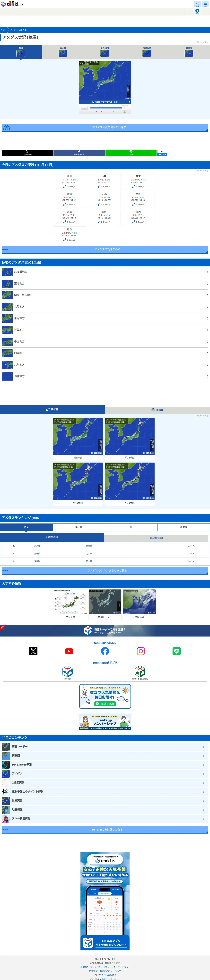Image resolution: width=210 pixels, height=980 pixels.
Task: Open 南鳥島 ranking entry
Action: [x=89, y=546]
